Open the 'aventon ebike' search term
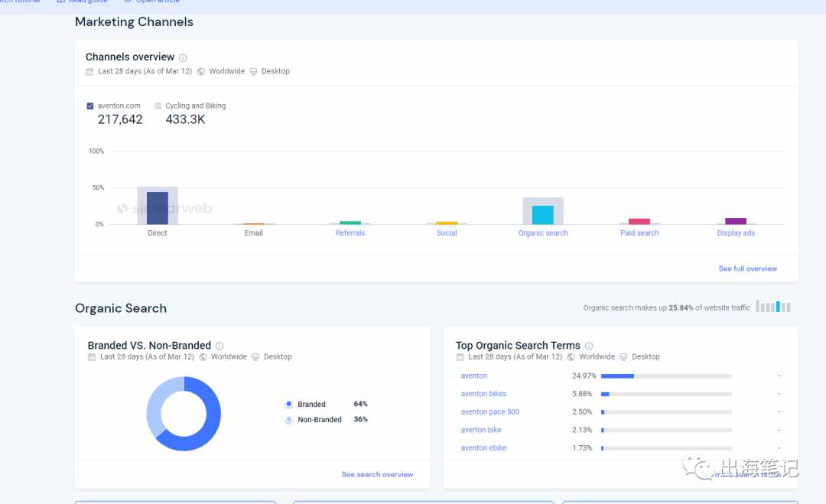The height and width of the screenshot is (504, 826). [x=483, y=447]
